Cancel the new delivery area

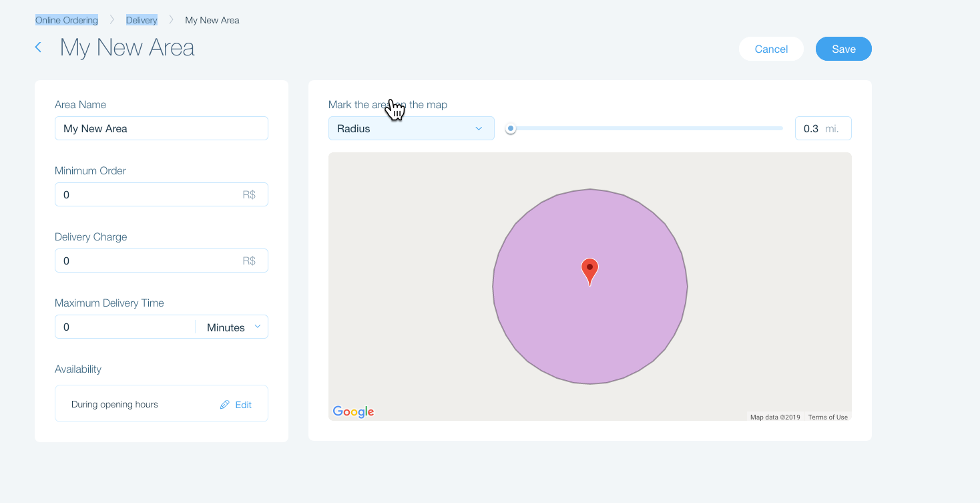[x=771, y=49]
